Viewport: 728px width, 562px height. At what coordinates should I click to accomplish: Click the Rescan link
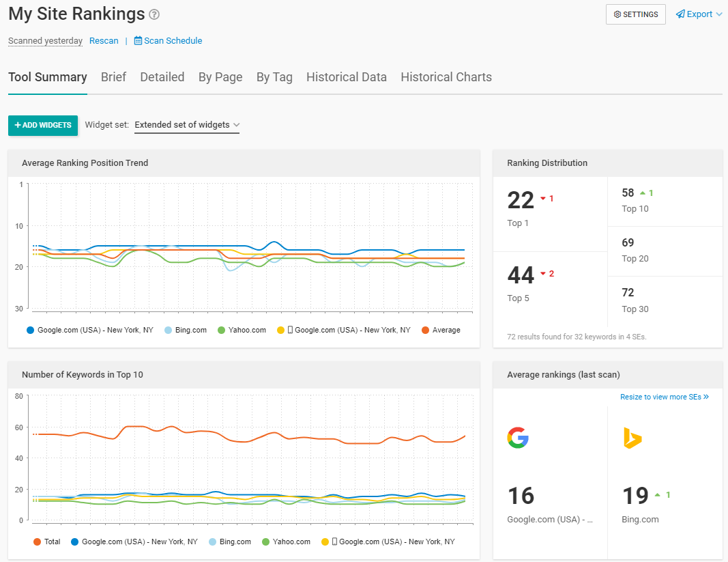pos(104,41)
